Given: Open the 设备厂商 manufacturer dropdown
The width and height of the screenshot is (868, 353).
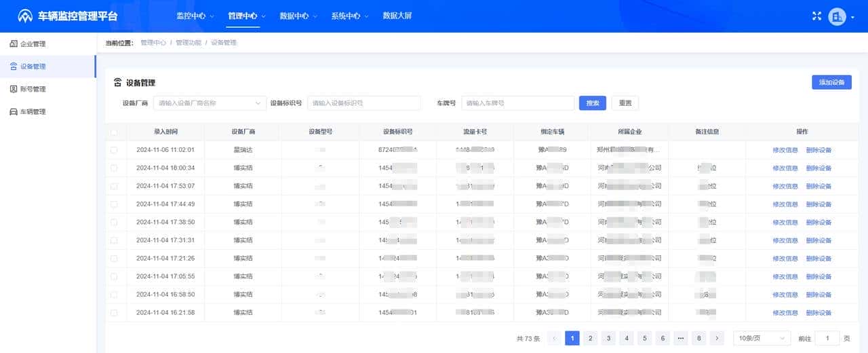Looking at the screenshot, I should 210,103.
